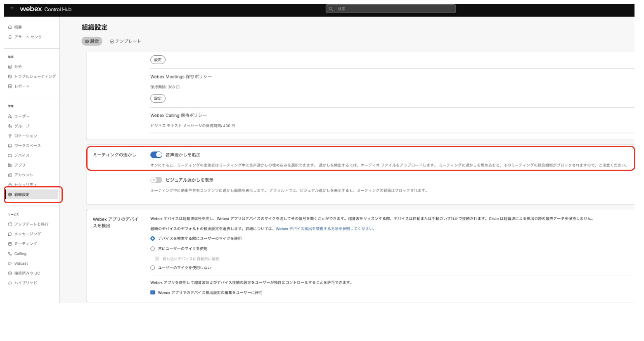Screen dimensions: 644x341
Task: Click the ハイブリッド cloud icon
Action: point(10,283)
